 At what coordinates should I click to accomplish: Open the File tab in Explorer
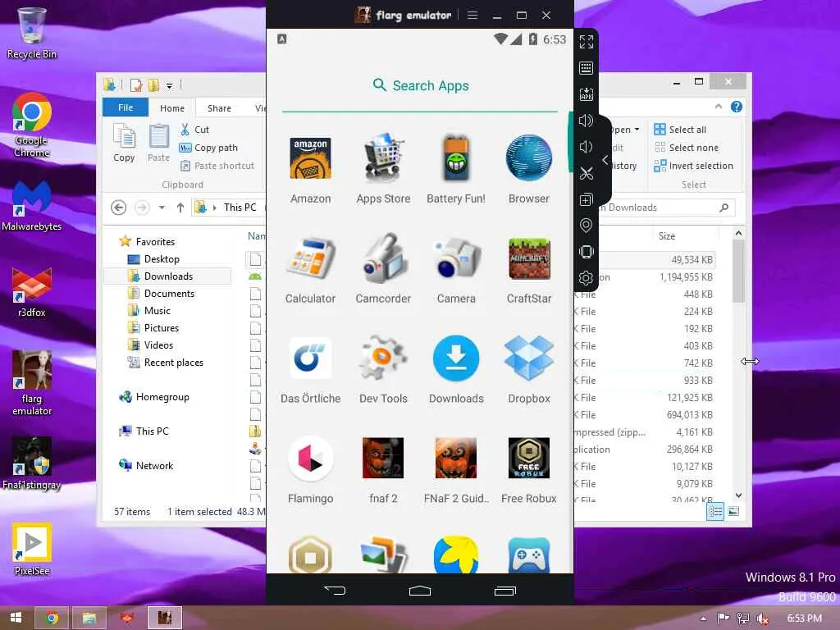pyautogui.click(x=126, y=107)
